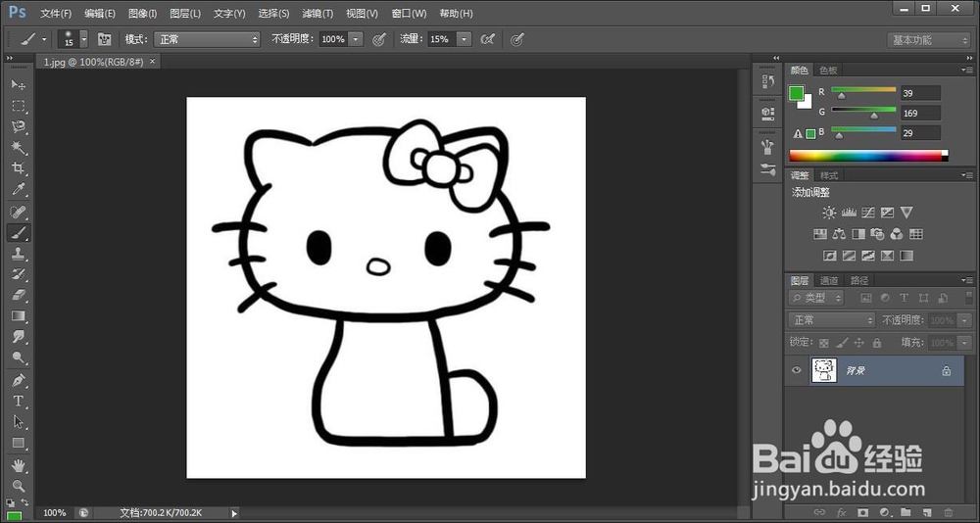Click the green foreground color swatch
This screenshot has height=523, width=980.
(796, 93)
